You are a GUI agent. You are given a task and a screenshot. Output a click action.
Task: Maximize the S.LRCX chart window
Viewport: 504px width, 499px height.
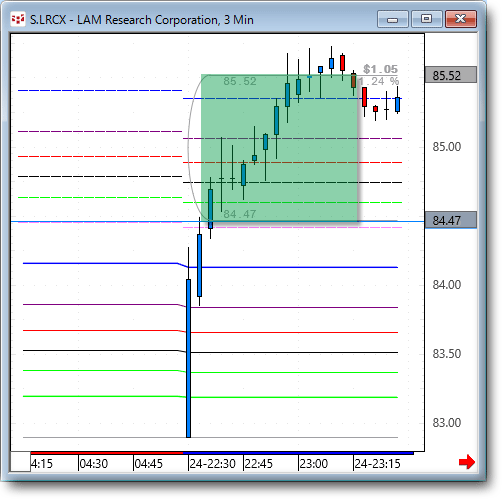point(427,19)
